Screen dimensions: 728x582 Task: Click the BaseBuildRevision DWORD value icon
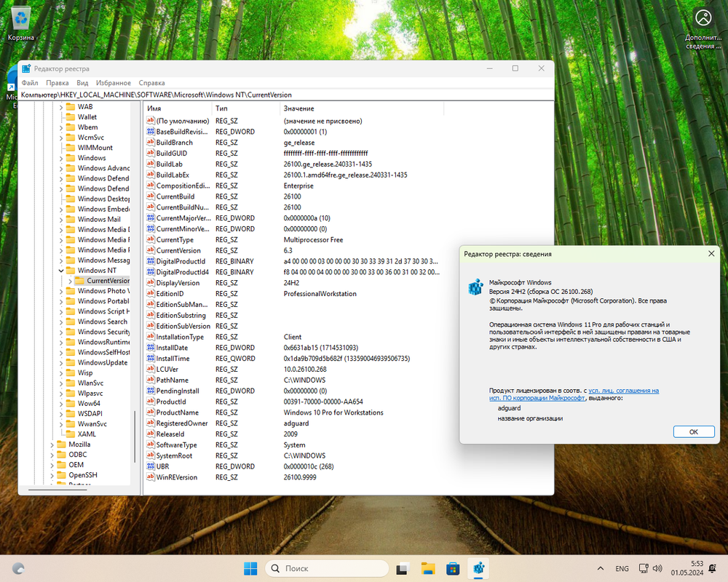click(x=151, y=132)
